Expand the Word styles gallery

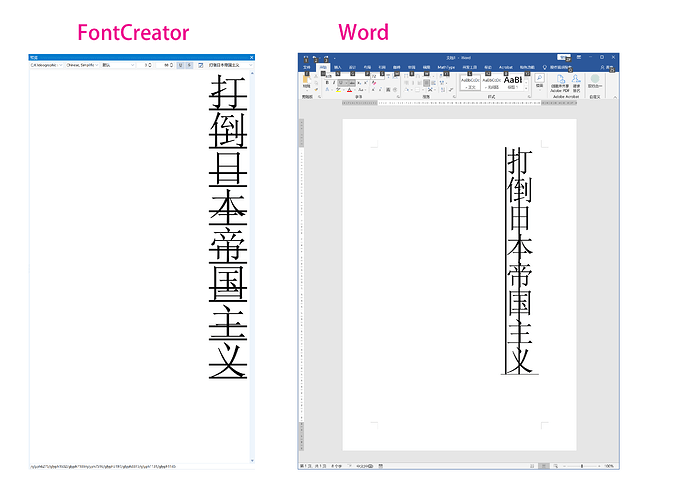click(526, 88)
